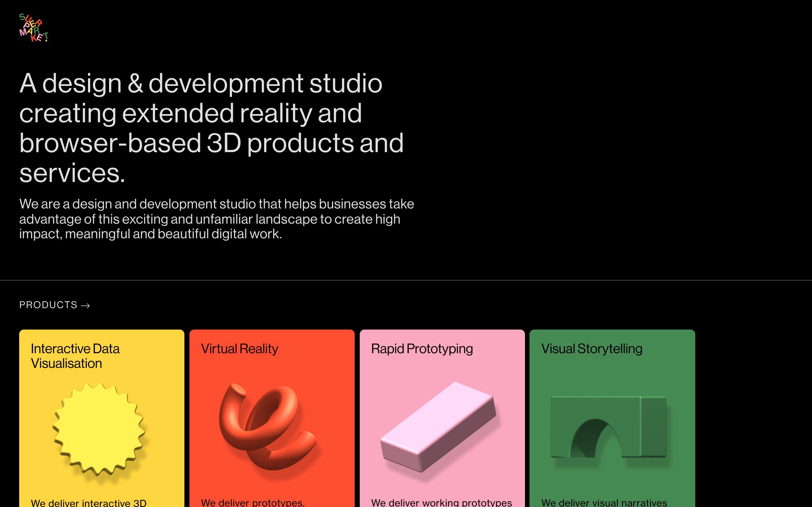Click the colorful Supermarket logo
Image resolution: width=812 pixels, height=507 pixels.
(33, 28)
